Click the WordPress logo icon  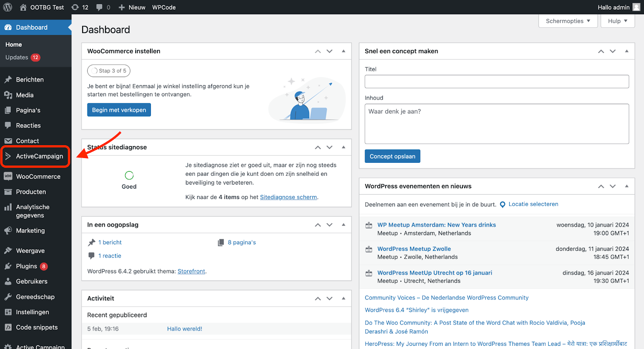(x=8, y=7)
